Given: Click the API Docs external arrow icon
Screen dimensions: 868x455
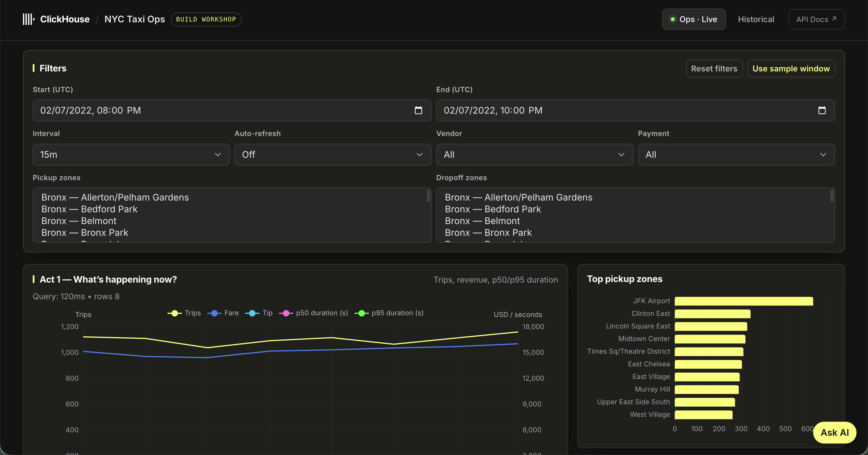Looking at the screenshot, I should tap(834, 19).
